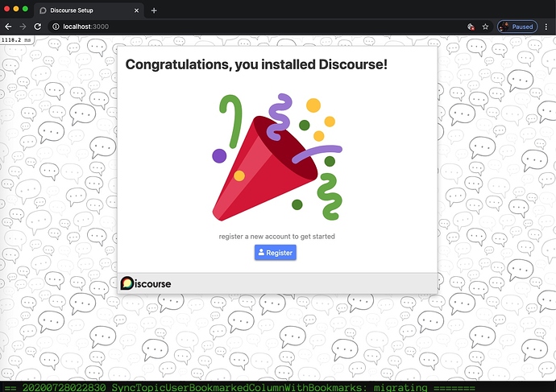The width and height of the screenshot is (556, 392).
Task: Click the browser forward arrow
Action: click(23, 27)
